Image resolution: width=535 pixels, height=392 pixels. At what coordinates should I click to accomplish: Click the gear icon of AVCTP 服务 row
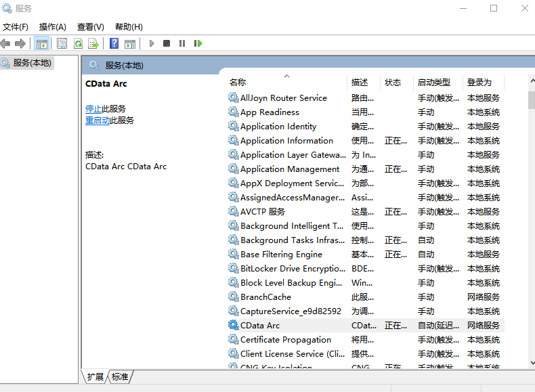click(234, 211)
